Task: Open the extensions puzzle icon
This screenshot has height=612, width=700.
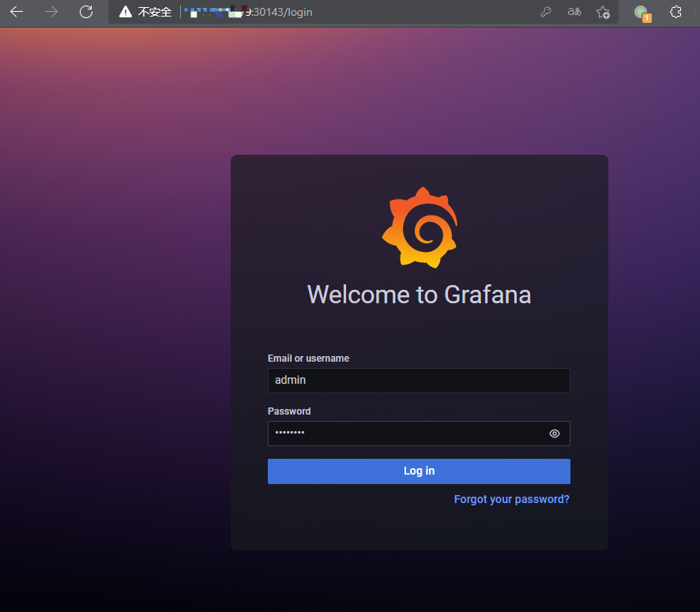Action: coord(676,12)
